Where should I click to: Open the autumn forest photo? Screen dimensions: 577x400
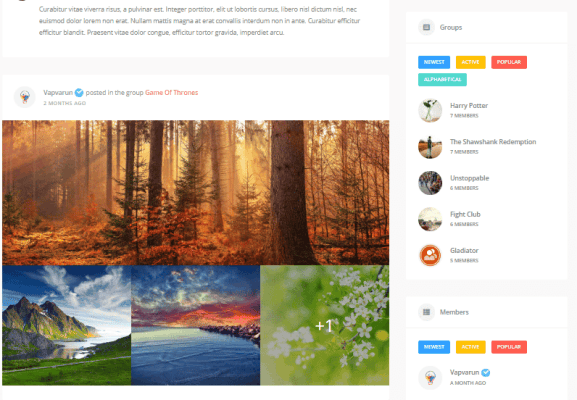[x=195, y=192]
